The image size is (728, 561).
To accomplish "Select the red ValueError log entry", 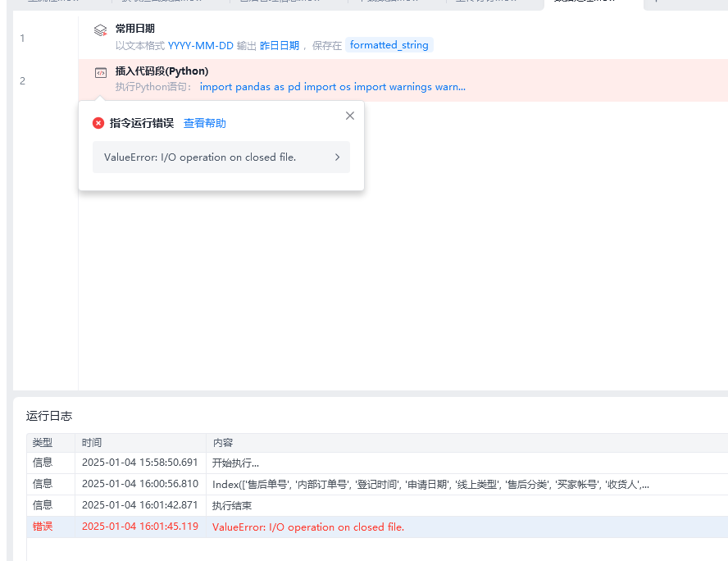I will [x=377, y=527].
